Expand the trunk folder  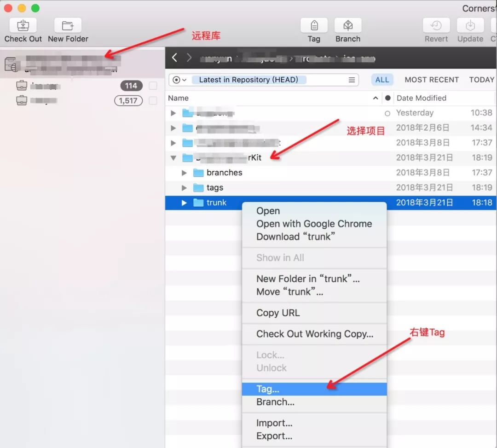click(184, 203)
